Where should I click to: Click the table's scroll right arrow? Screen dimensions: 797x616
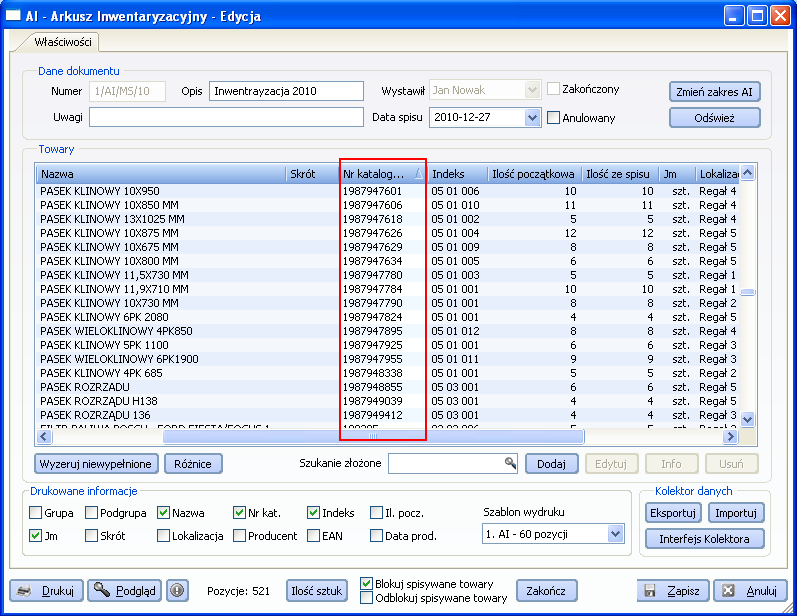(730, 436)
